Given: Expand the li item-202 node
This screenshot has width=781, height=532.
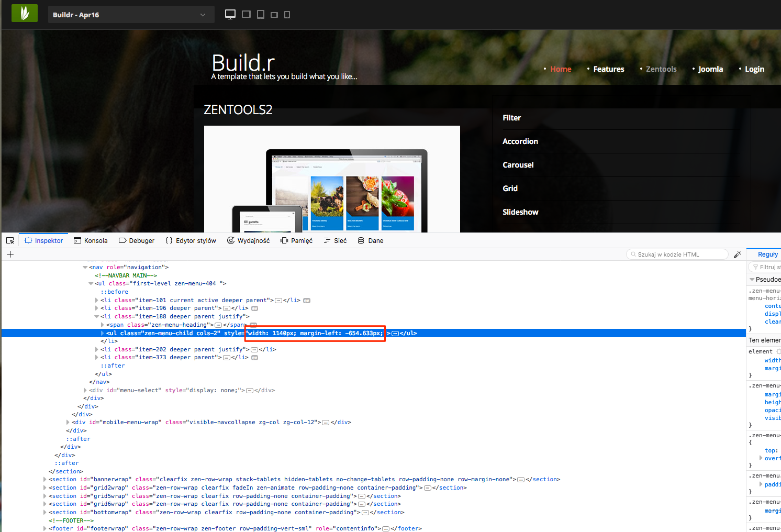Looking at the screenshot, I should click(x=96, y=350).
